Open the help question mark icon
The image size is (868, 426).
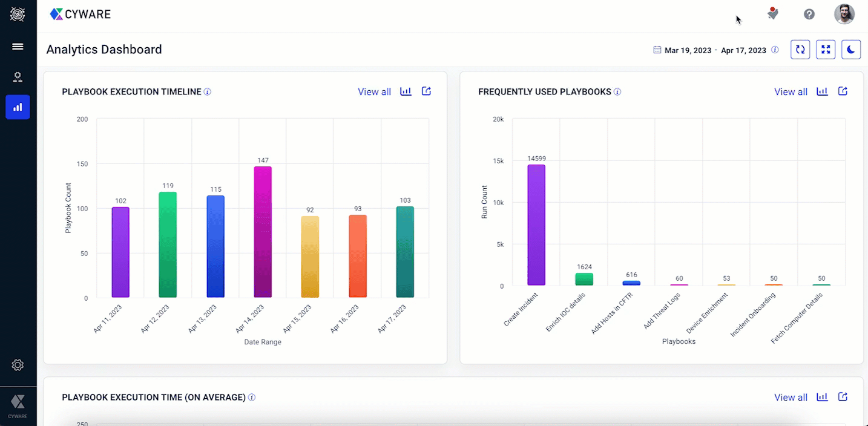click(809, 14)
